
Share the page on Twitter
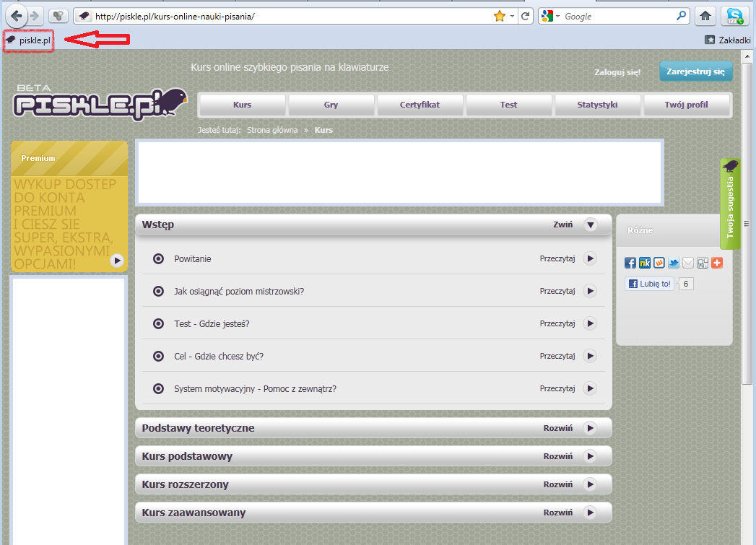tap(674, 263)
